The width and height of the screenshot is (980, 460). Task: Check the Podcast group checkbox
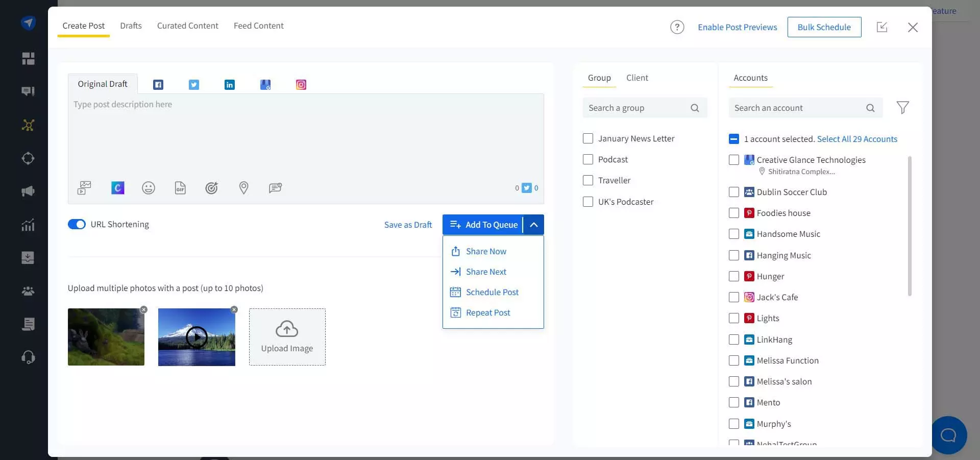click(x=588, y=159)
